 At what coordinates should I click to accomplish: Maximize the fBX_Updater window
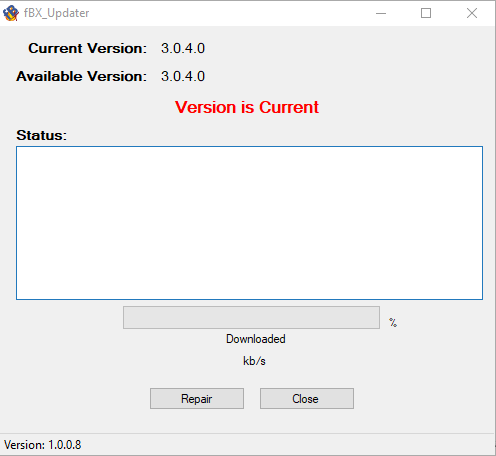426,13
